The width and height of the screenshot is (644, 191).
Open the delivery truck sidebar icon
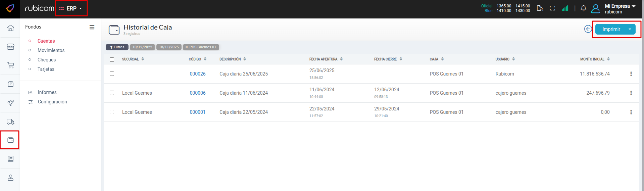(10, 122)
